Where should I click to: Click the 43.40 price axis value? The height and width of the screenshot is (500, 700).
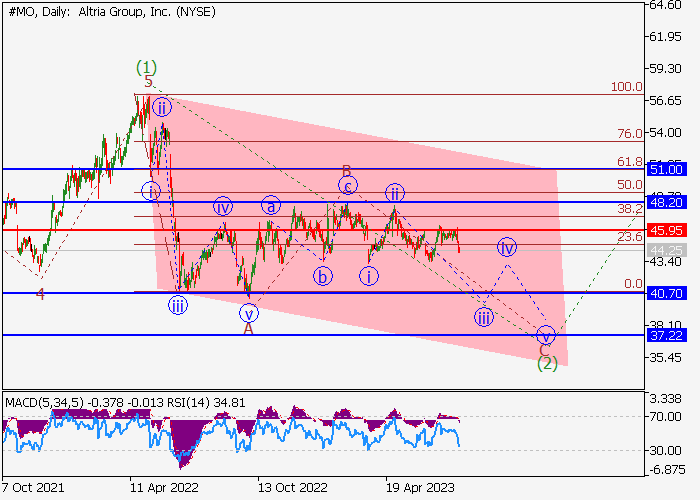[x=665, y=262]
